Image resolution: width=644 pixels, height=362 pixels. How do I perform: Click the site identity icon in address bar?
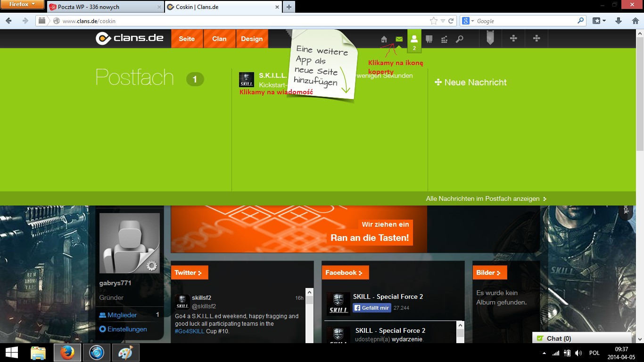[x=57, y=21]
